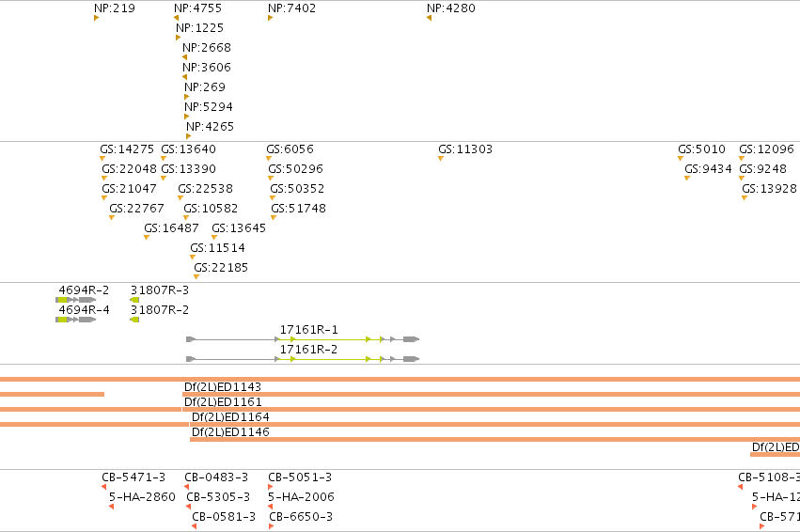Select the NP:4265 arrow marker

click(x=188, y=136)
